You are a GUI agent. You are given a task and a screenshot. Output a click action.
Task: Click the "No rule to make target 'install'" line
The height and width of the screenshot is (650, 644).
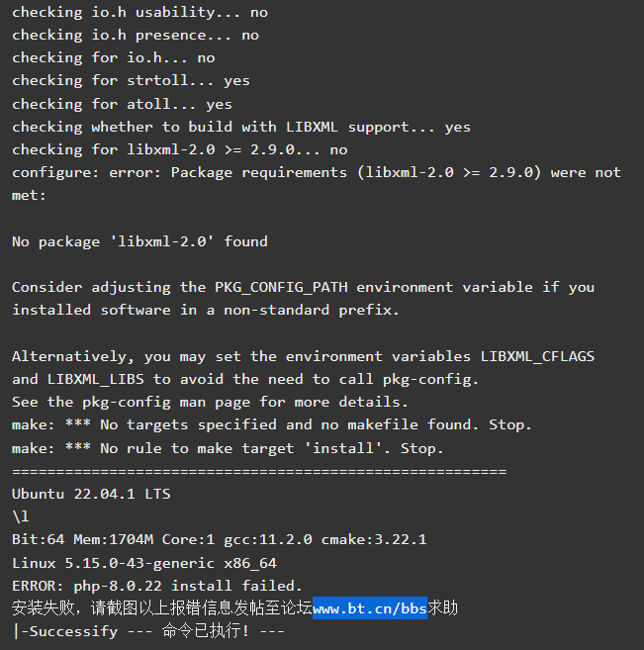[228, 448]
